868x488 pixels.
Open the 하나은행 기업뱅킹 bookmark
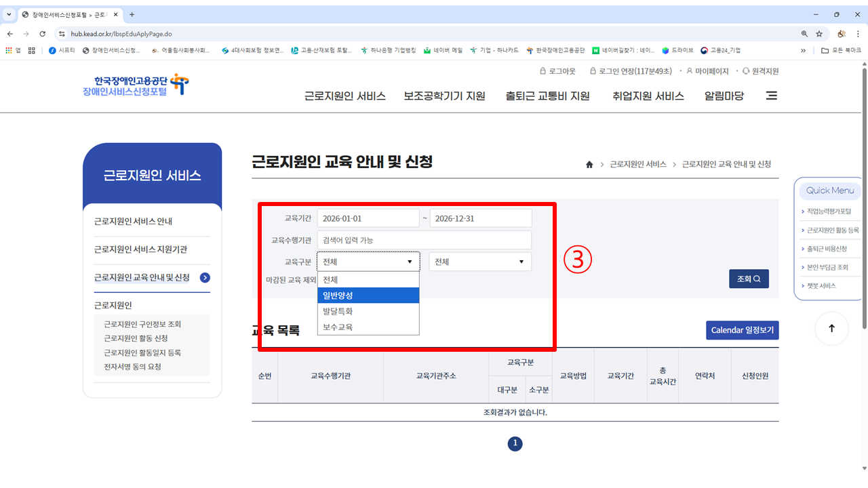click(x=391, y=50)
